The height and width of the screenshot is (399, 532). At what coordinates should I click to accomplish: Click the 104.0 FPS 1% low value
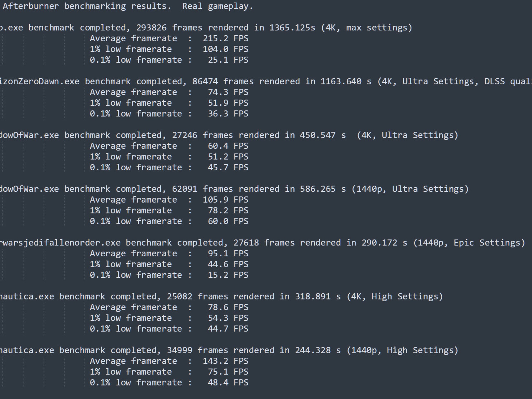[x=225, y=49]
